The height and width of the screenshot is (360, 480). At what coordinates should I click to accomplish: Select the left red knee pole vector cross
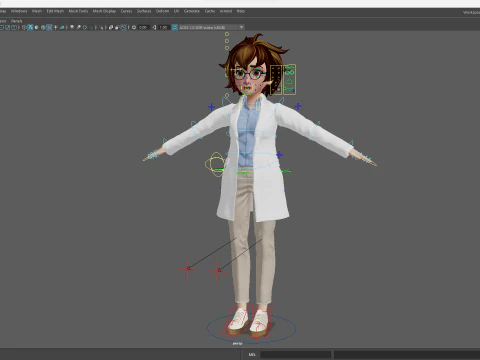tap(188, 269)
